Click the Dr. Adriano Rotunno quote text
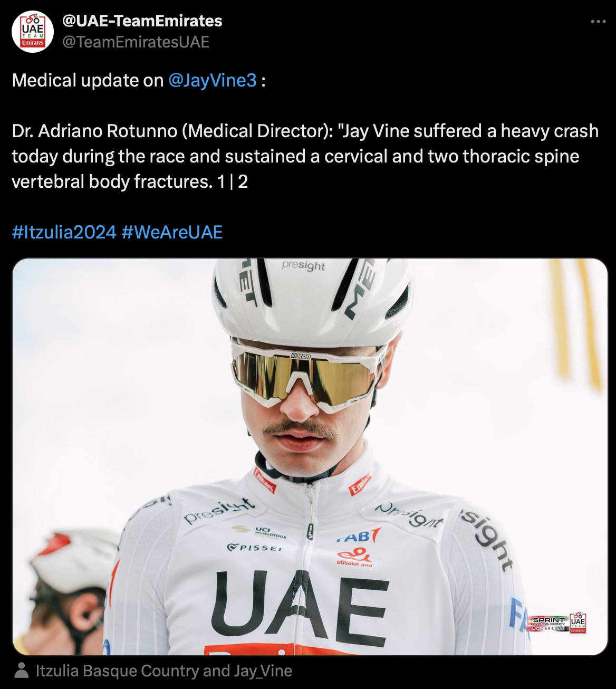Image resolution: width=616 pixels, height=689 pixels. [305, 156]
